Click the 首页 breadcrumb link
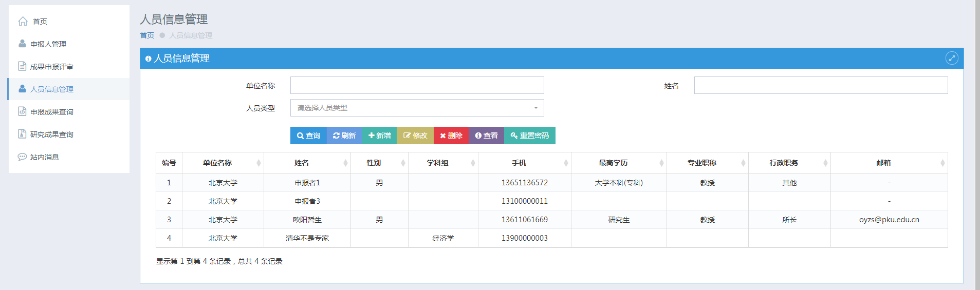Screen dimensions: 980x290 click(147, 35)
